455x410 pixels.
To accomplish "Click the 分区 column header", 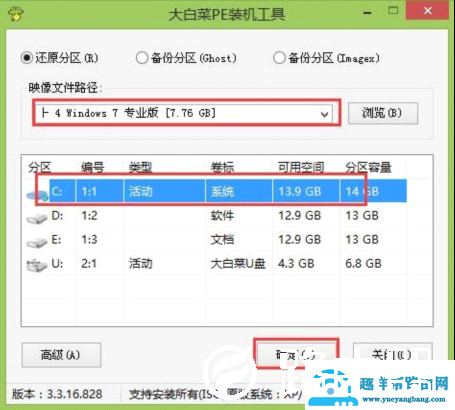I will pyautogui.click(x=40, y=167).
